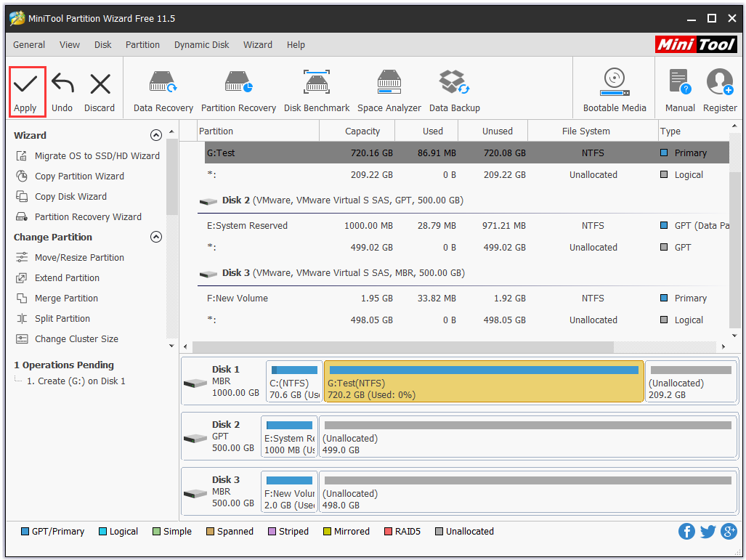Open the Wizard menu
Image resolution: width=746 pixels, height=560 pixels.
point(258,45)
